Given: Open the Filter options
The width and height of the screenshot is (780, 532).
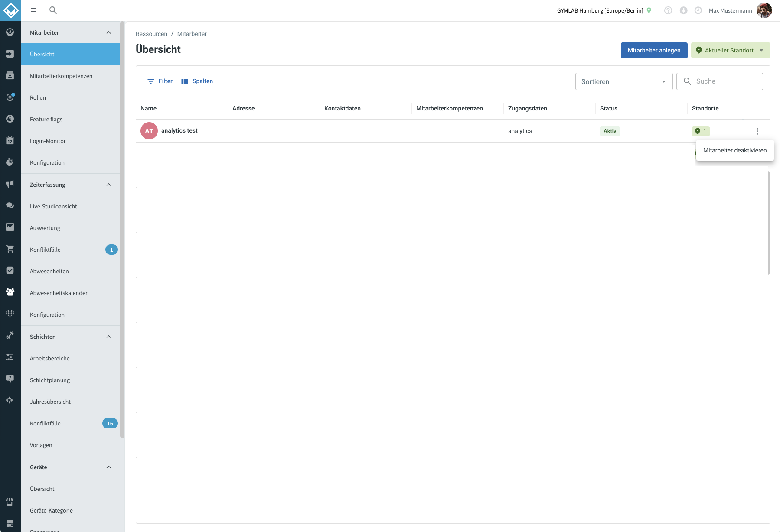Looking at the screenshot, I should point(160,81).
